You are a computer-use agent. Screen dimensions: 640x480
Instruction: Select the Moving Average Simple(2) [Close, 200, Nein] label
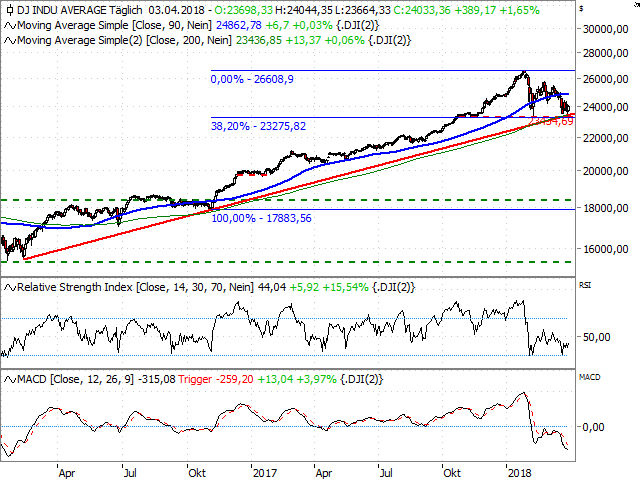124,41
